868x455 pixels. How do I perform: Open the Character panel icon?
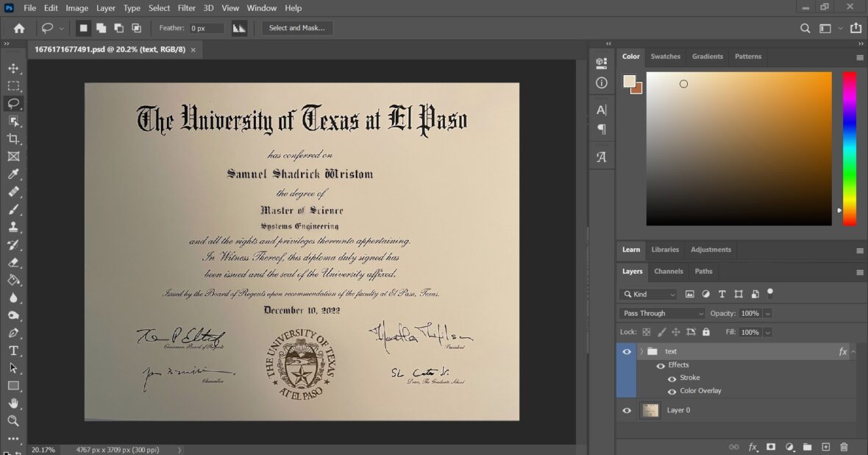601,110
